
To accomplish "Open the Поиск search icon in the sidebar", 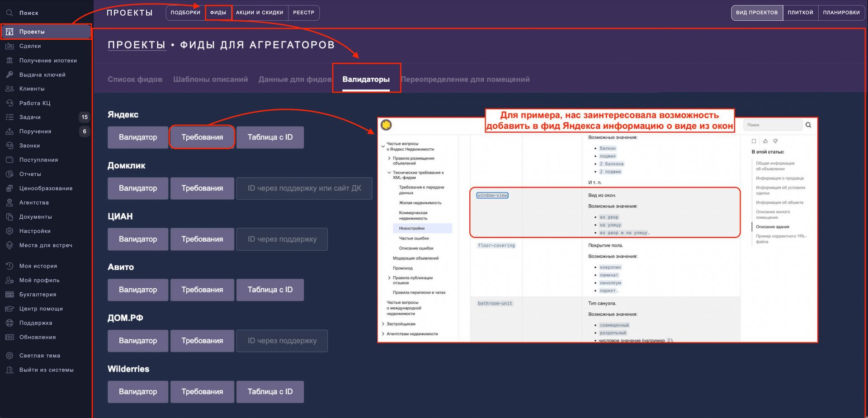I will click(x=9, y=13).
